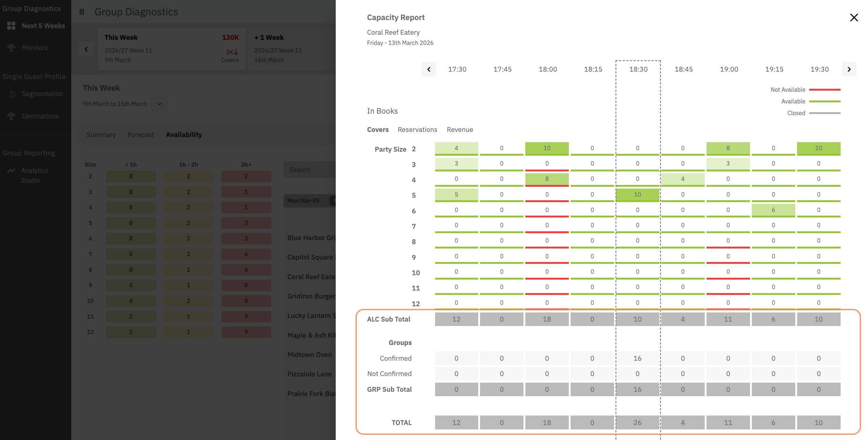Click the previous time slots arrow
The image size is (868, 440).
(429, 69)
